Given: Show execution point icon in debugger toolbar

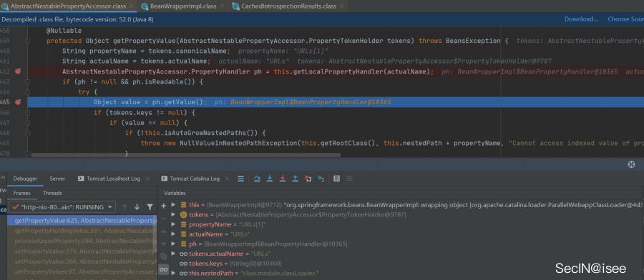Looking at the screenshot, I should tap(240, 179).
